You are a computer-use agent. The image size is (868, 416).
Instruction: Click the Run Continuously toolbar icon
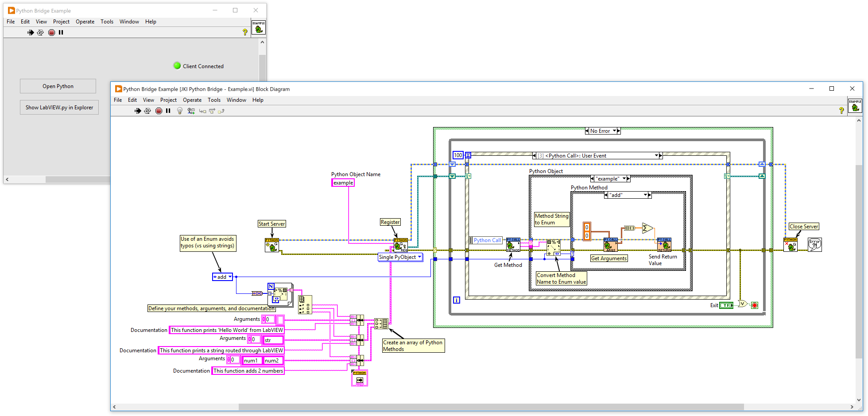click(x=148, y=111)
